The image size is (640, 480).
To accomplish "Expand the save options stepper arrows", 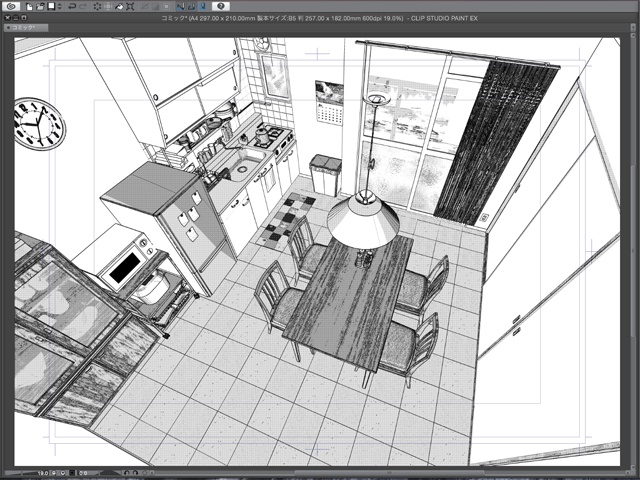I will point(60,7).
